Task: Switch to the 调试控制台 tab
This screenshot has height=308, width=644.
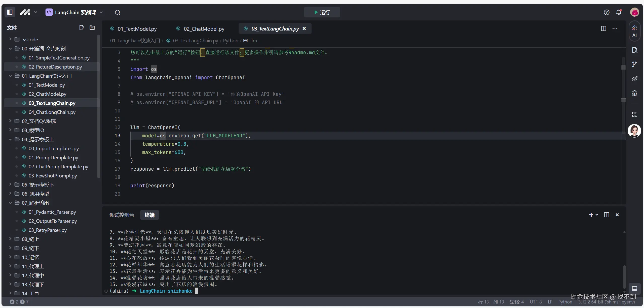Action: pyautogui.click(x=122, y=215)
